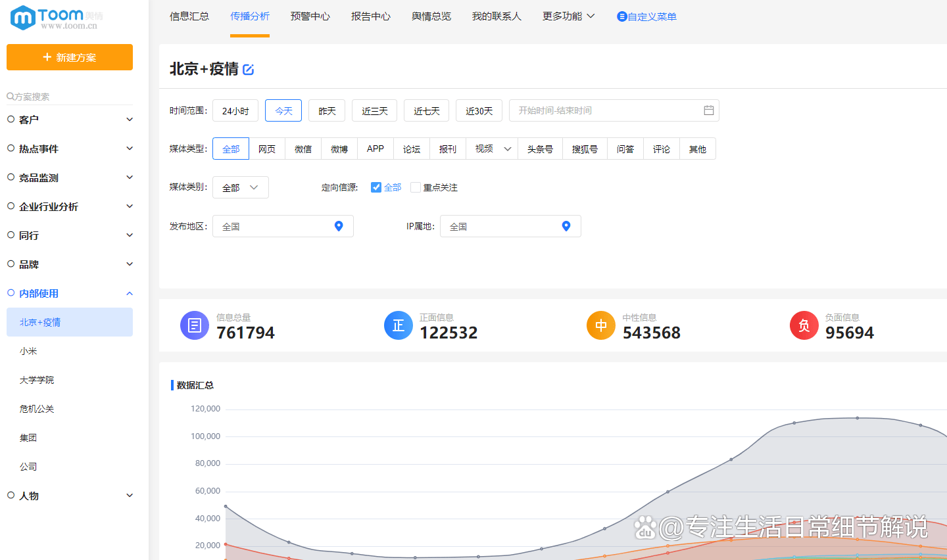Click the circle icon beside 内部使用
Viewport: 947px width, 560px height.
(x=11, y=293)
